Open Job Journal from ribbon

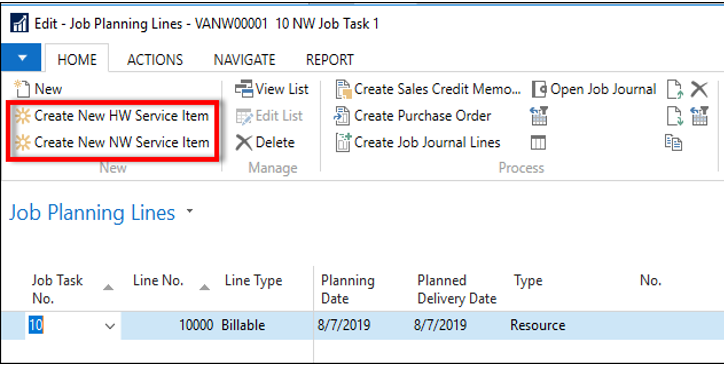594,89
